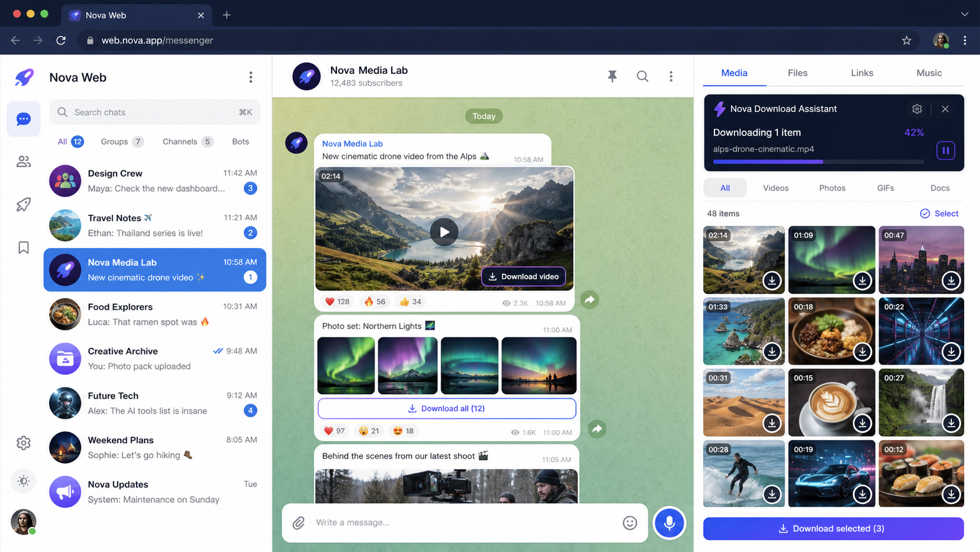Download the 00:15 latte art video
Screen dimensions: 980x552
[862, 422]
